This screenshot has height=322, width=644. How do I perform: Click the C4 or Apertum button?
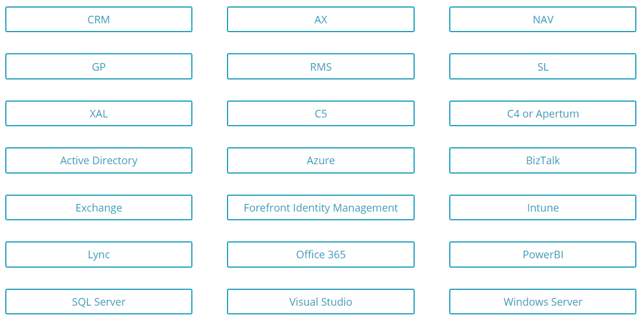(542, 113)
